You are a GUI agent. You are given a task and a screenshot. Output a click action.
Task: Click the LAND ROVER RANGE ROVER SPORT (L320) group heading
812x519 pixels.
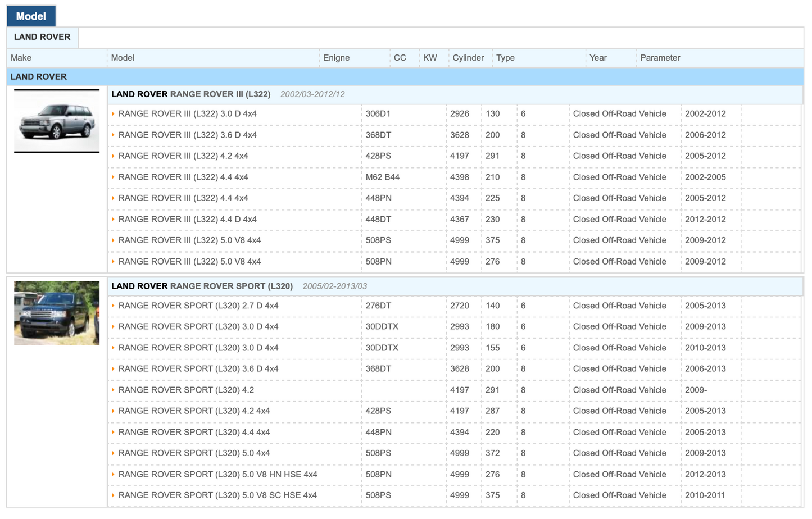pyautogui.click(x=202, y=286)
